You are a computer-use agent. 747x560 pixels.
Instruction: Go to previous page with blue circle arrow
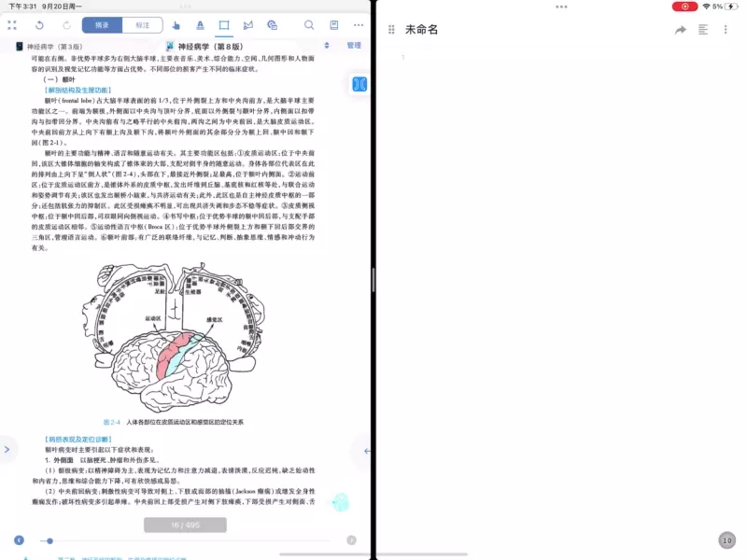(x=19, y=540)
